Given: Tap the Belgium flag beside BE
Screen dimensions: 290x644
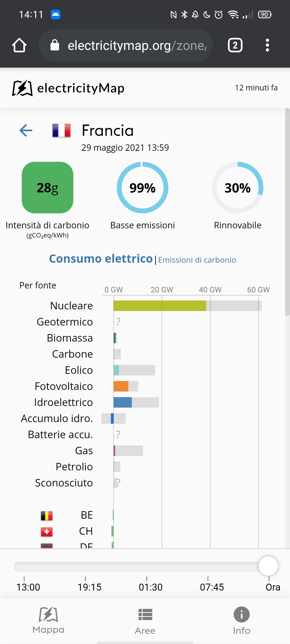Looking at the screenshot, I should click(x=47, y=516).
